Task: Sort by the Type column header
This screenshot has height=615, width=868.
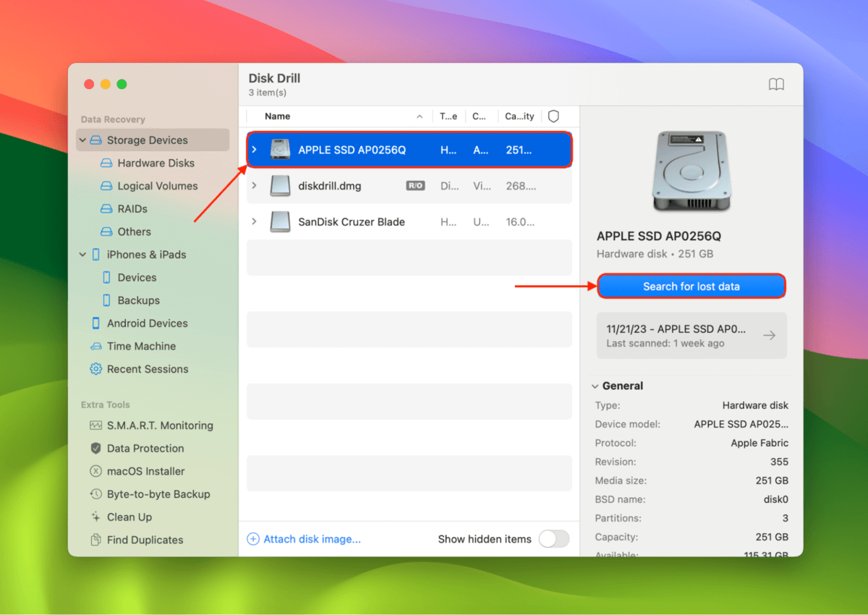Action: [x=448, y=116]
